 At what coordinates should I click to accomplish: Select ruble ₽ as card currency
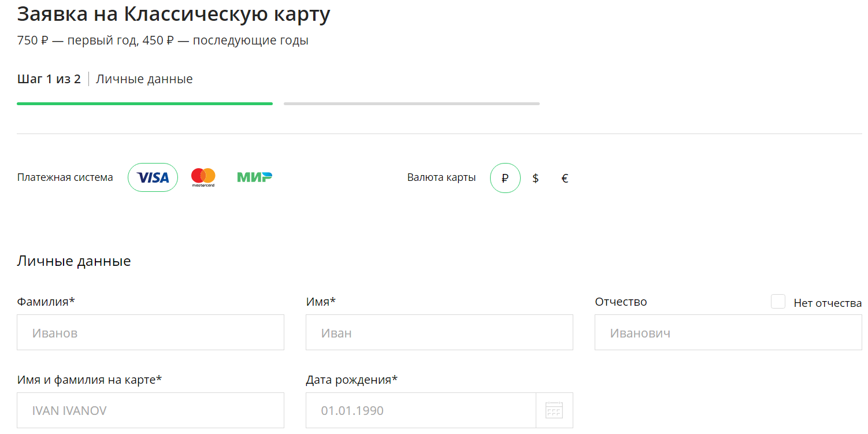(x=505, y=178)
